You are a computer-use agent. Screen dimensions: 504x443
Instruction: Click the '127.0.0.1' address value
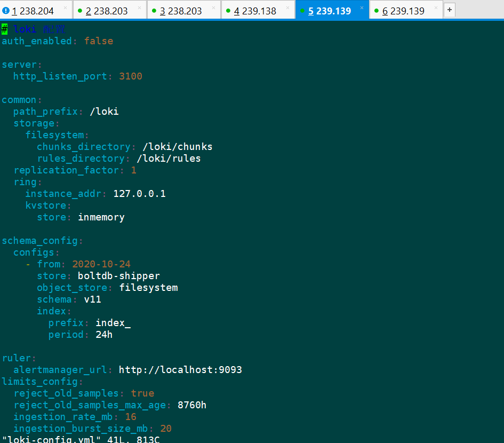(x=140, y=194)
